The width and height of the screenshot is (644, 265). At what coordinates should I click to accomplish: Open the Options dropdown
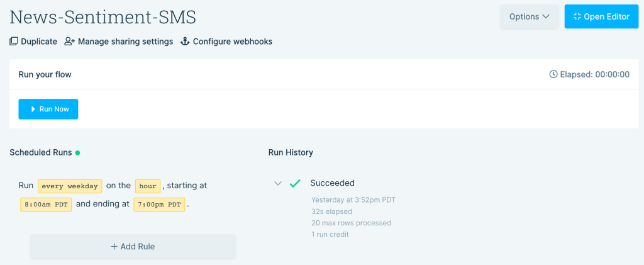[530, 17]
